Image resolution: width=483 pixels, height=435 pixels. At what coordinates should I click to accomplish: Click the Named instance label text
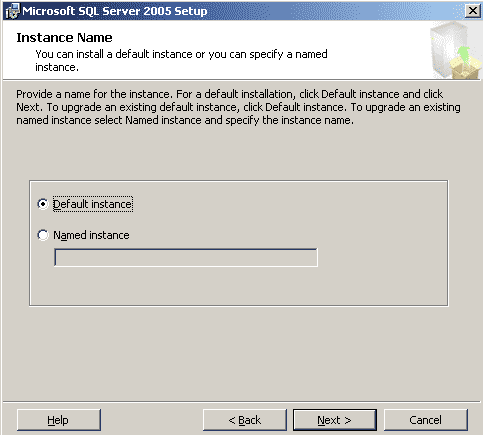[x=91, y=235]
